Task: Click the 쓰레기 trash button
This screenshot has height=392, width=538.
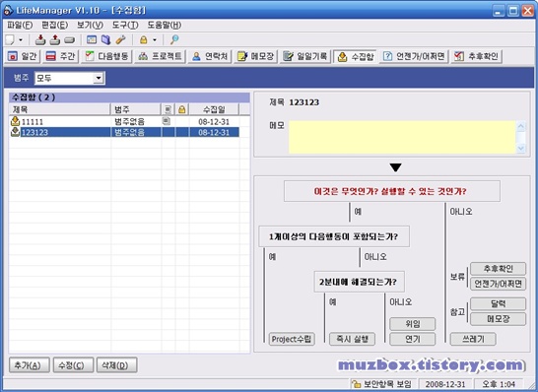Action: coord(473,339)
